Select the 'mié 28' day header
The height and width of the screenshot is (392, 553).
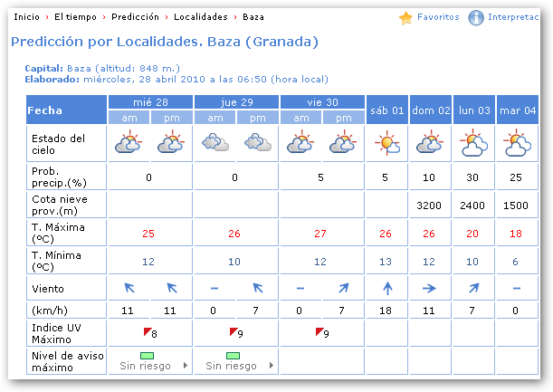tap(149, 101)
